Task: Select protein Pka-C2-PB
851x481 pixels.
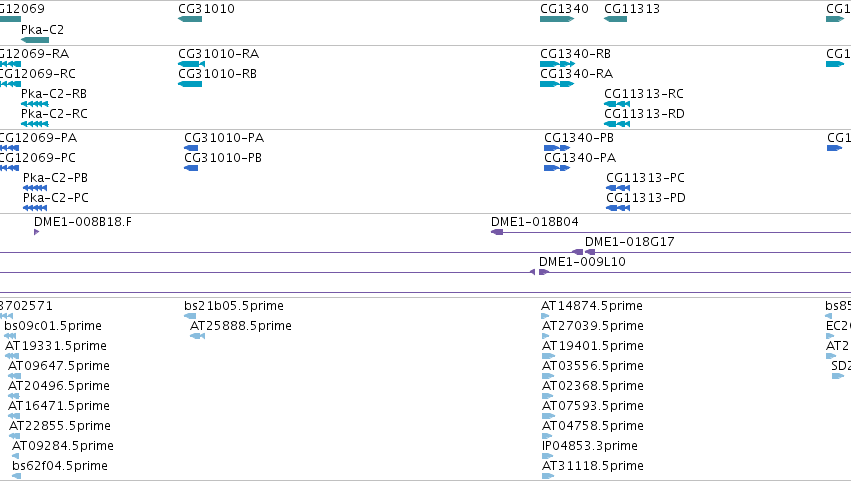Action: (55, 178)
